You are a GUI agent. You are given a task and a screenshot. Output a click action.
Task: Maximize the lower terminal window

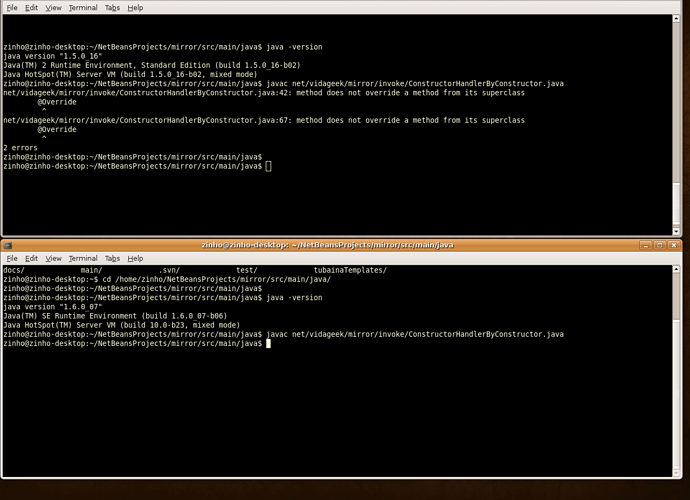[x=660, y=245]
